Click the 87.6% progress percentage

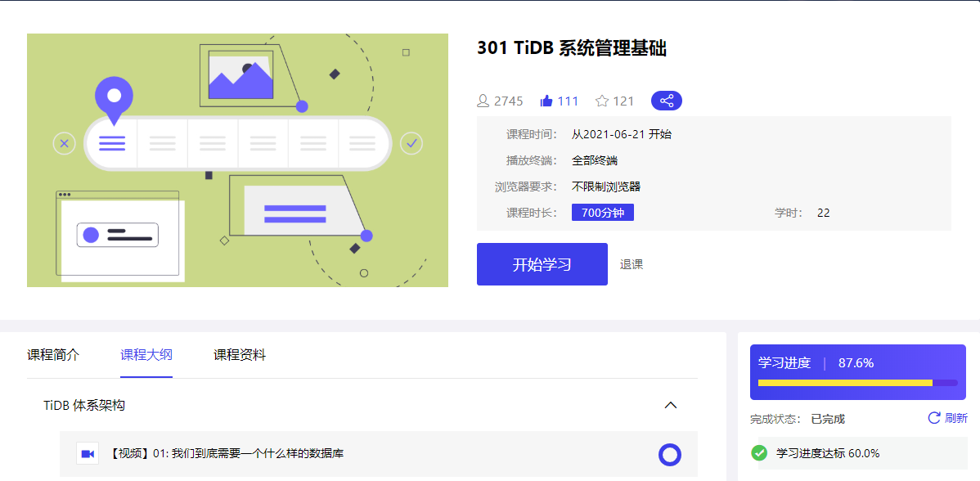click(856, 363)
